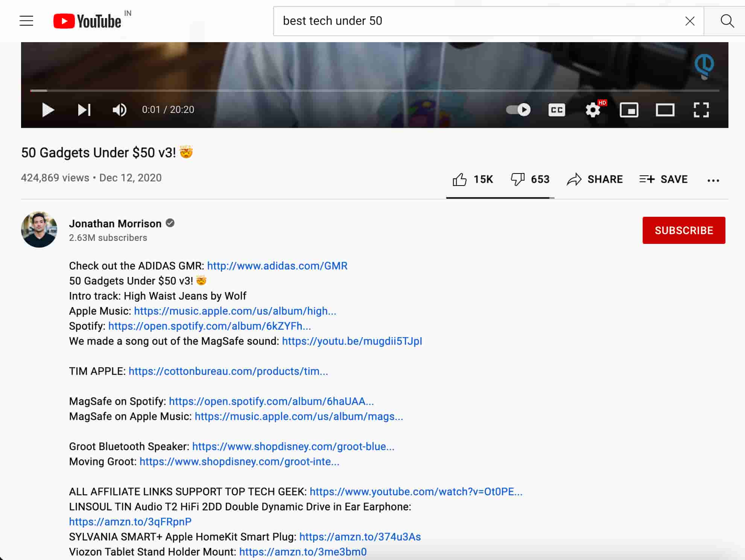Skip to the next video
This screenshot has height=560, width=745.
84,110
